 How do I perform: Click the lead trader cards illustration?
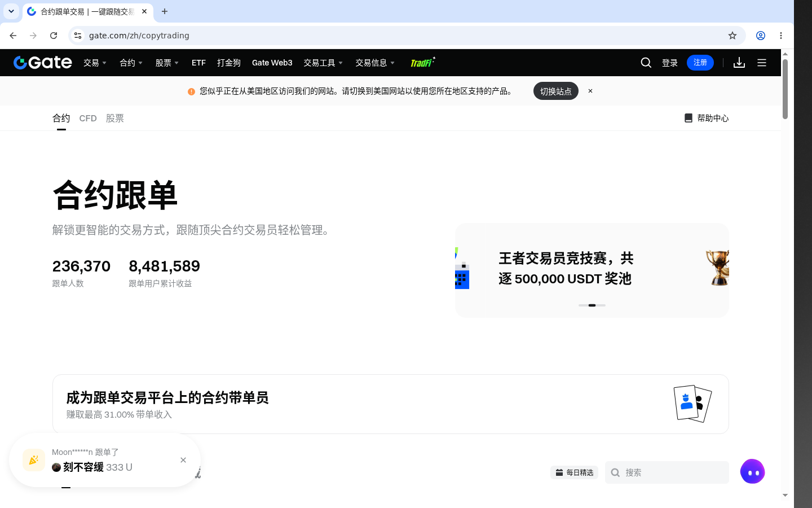tap(692, 404)
